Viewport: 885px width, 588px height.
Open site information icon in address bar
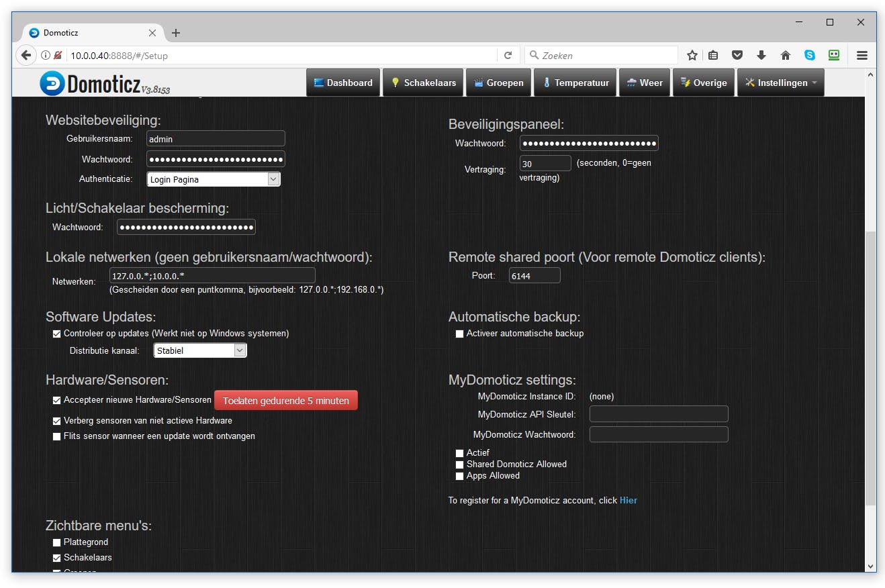[x=46, y=55]
